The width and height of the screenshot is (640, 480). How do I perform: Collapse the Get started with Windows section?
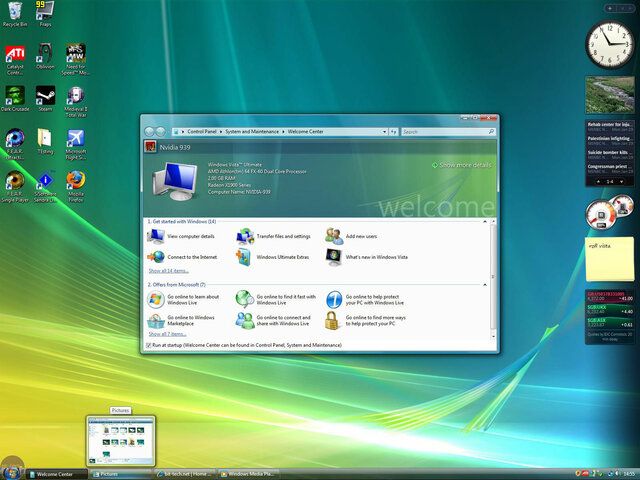[x=485, y=222]
